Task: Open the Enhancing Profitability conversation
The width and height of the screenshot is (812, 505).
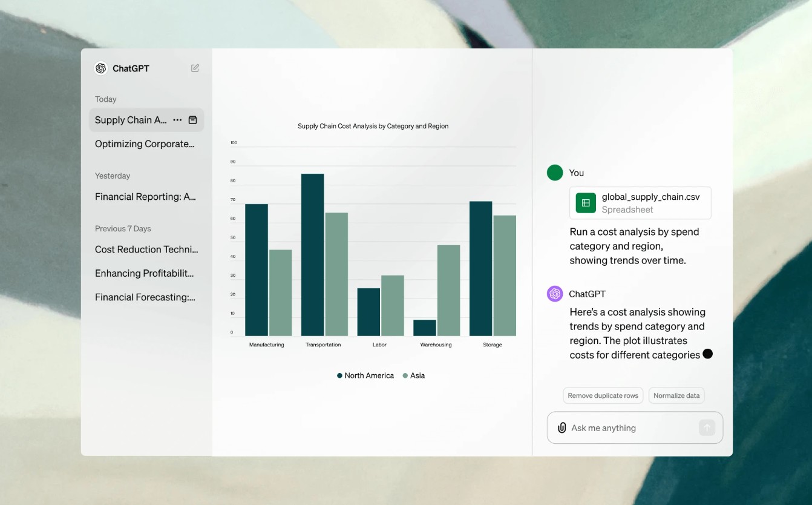Action: coord(145,273)
